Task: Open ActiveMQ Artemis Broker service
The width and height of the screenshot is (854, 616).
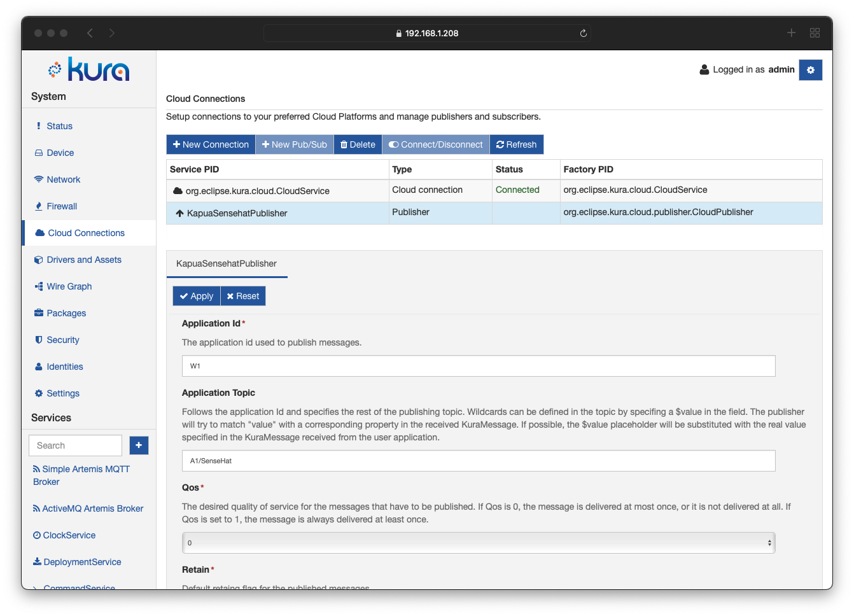Action: [88, 508]
